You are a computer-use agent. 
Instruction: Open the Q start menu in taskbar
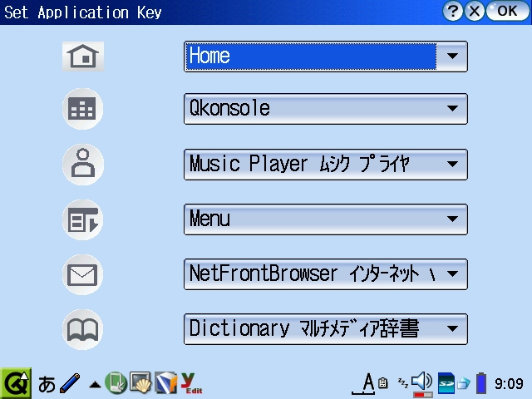(16, 383)
